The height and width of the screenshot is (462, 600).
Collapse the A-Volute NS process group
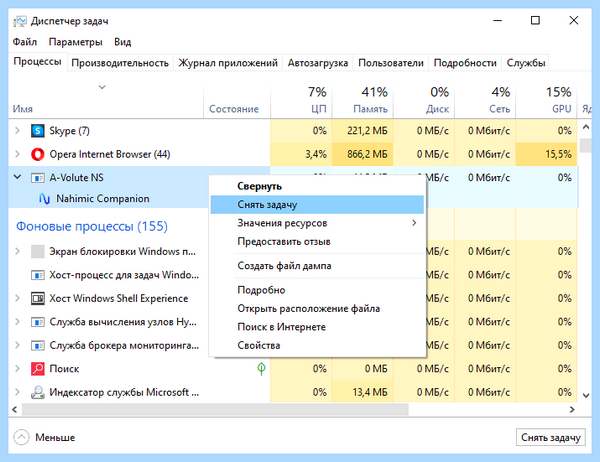tap(17, 177)
